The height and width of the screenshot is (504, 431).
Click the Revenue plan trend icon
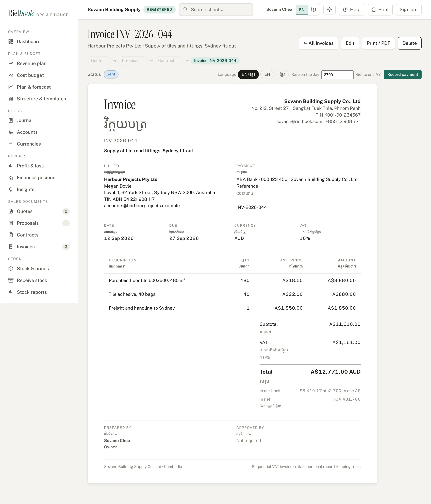(x=11, y=64)
